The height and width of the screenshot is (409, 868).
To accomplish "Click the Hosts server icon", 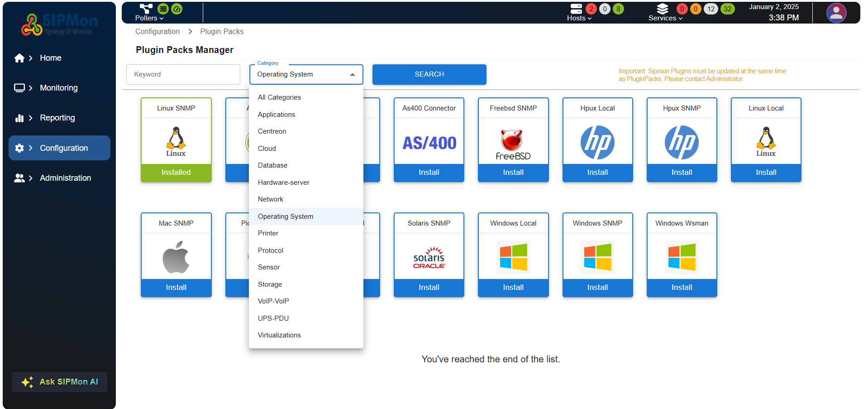I will [x=576, y=9].
